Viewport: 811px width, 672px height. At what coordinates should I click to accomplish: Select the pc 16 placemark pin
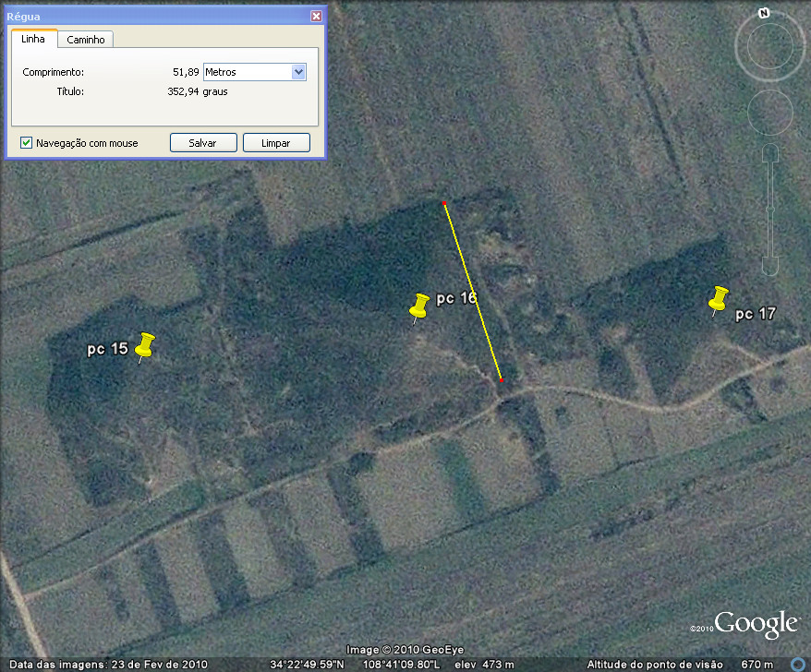[419, 306]
